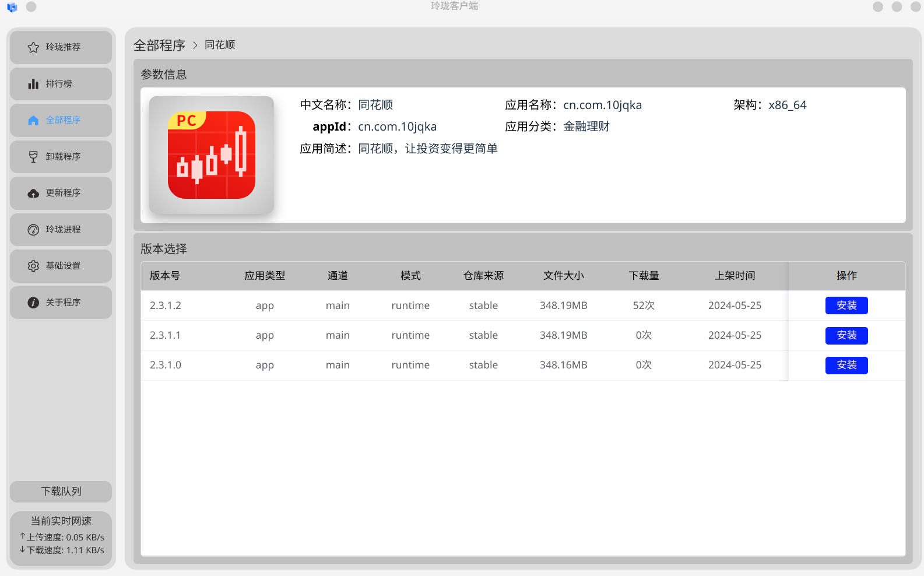
Task: Click the 下载速度 1.11 KB/s readout
Action: 62,550
